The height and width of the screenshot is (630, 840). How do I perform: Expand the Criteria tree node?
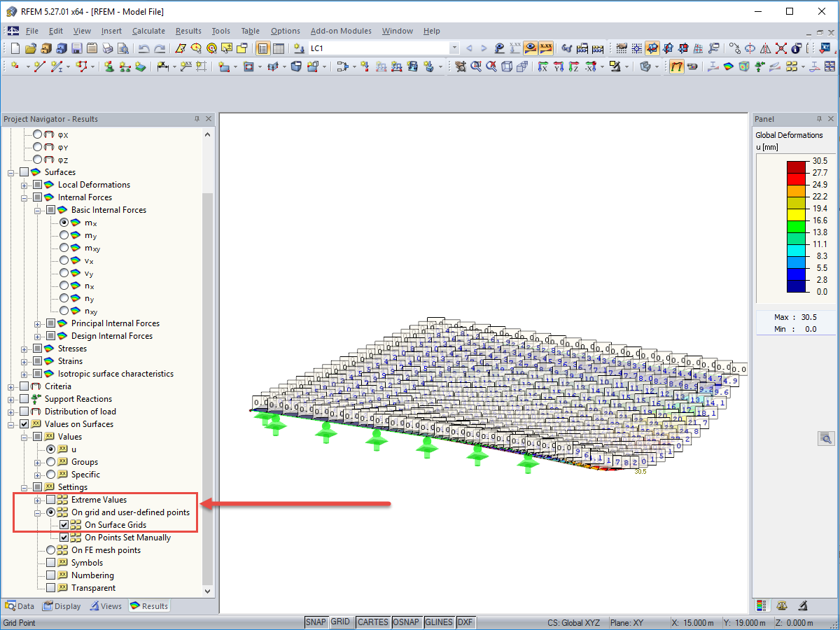pos(11,386)
